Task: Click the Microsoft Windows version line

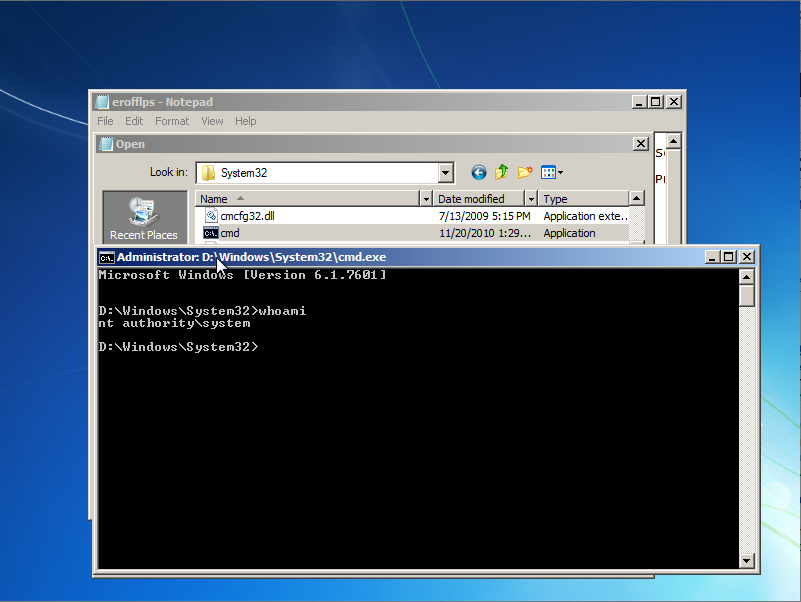Action: coord(243,275)
